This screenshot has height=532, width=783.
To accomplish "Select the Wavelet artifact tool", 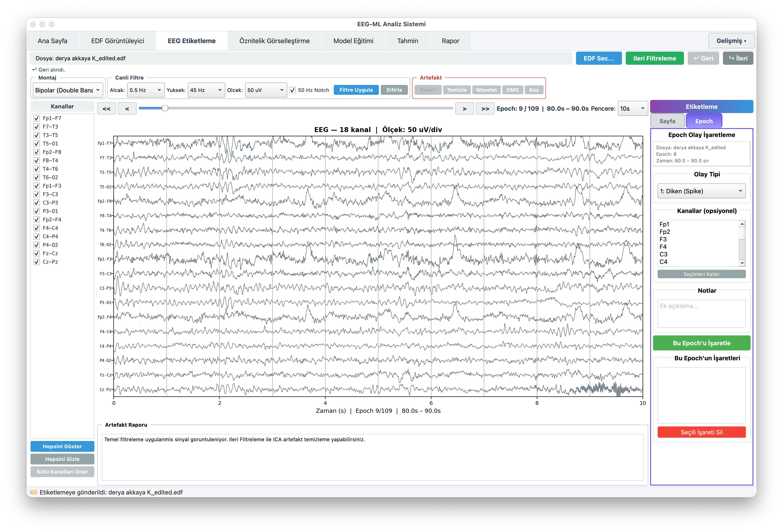I will 486,90.
